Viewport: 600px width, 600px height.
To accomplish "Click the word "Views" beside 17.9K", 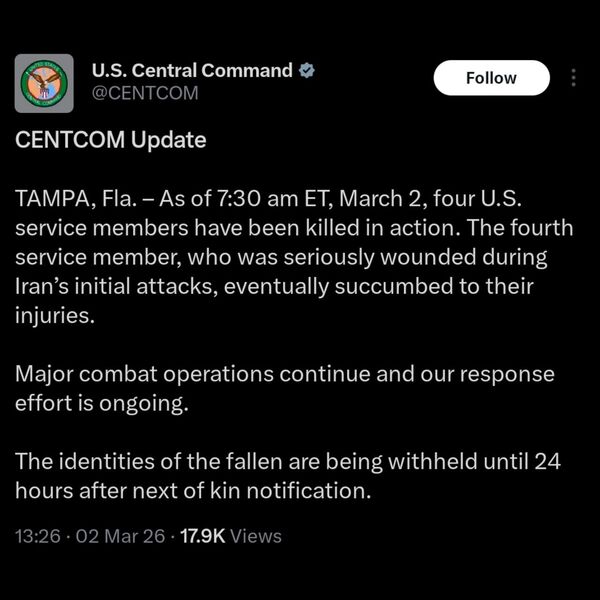I will pyautogui.click(x=256, y=536).
